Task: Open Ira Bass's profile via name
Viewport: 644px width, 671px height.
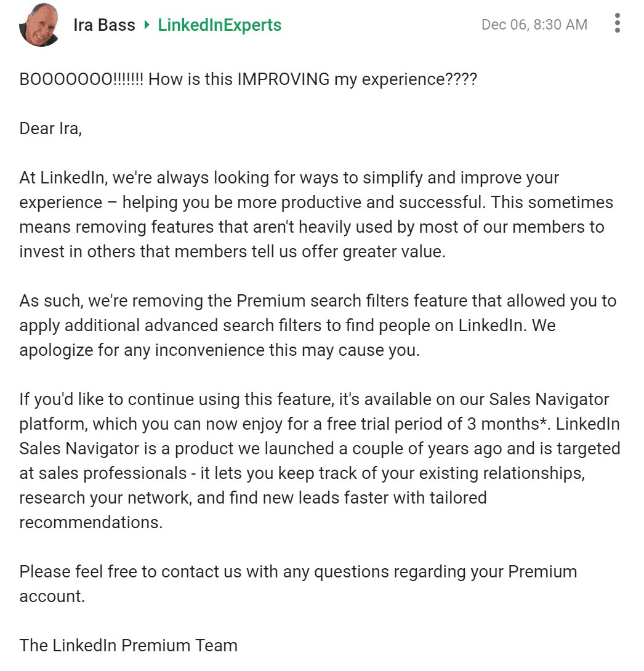Action: [x=104, y=25]
